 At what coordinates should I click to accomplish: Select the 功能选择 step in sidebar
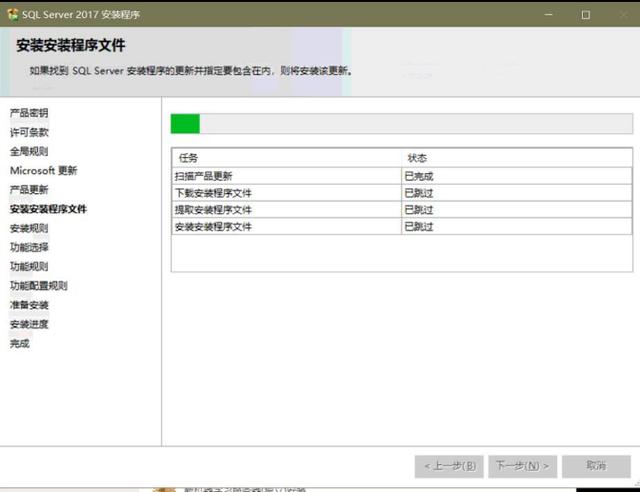click(x=29, y=247)
